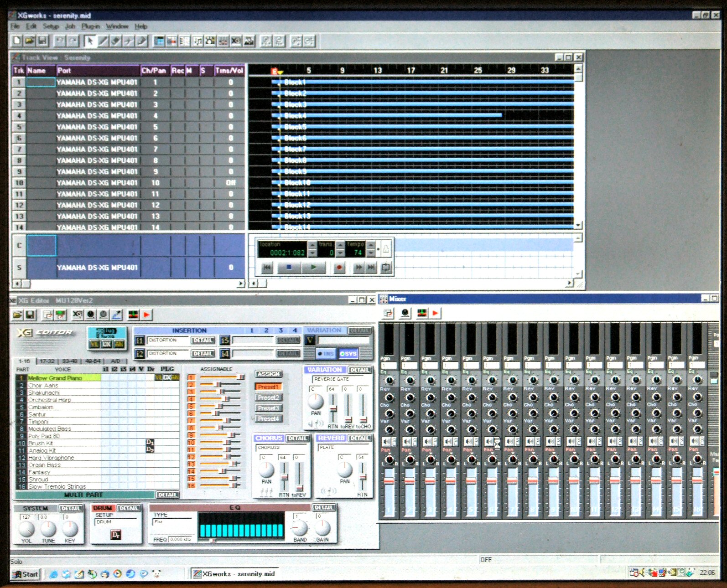Select the arrow pointer tool
Screen dimensions: 727x588
pos(90,41)
